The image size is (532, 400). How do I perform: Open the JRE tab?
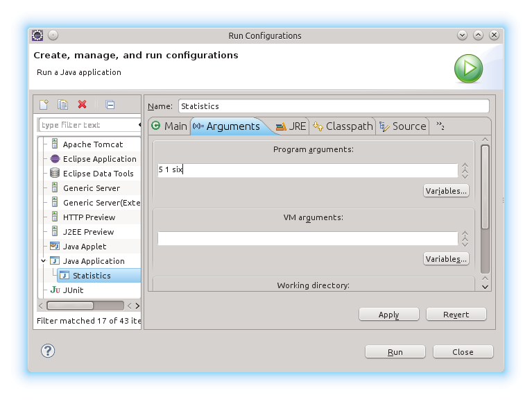[x=291, y=126]
